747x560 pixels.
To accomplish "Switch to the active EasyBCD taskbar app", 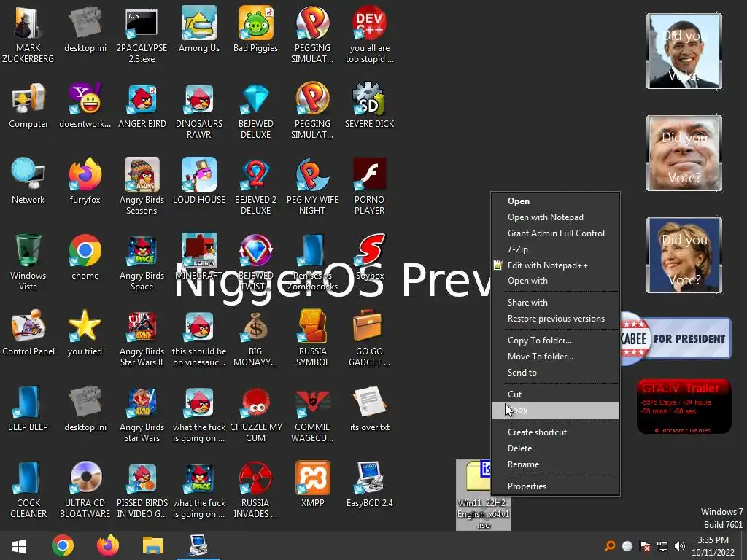I will point(198,545).
